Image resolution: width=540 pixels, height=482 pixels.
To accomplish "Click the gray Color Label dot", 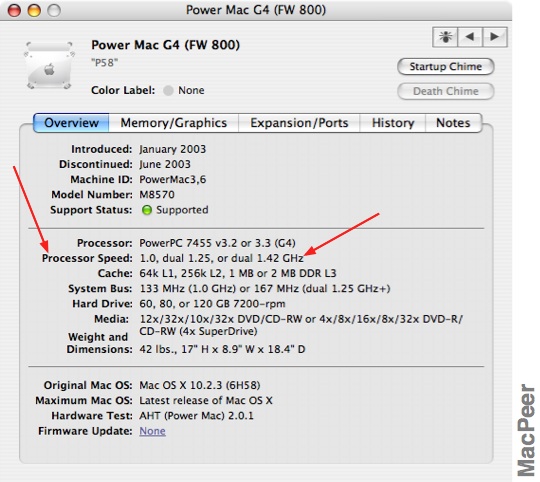I will 168,91.
